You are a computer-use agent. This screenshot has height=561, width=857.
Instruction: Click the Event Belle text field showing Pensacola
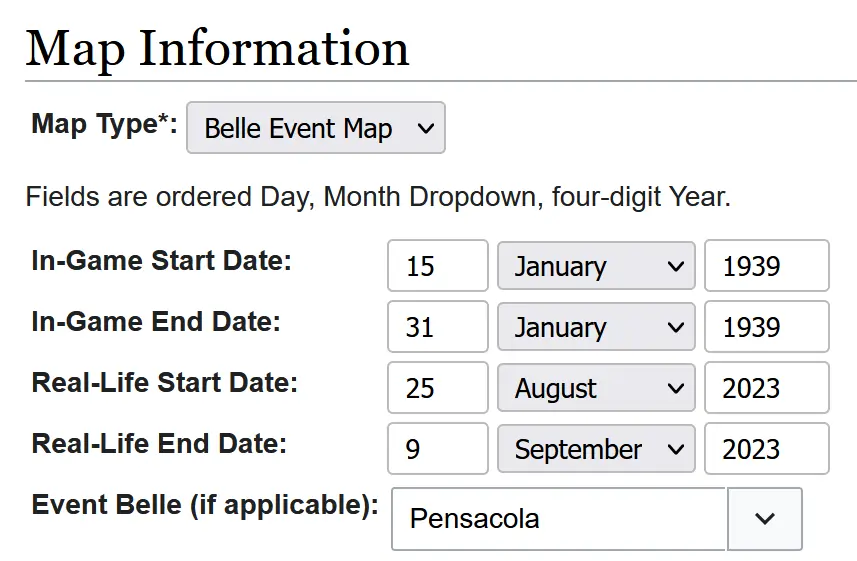click(x=557, y=519)
